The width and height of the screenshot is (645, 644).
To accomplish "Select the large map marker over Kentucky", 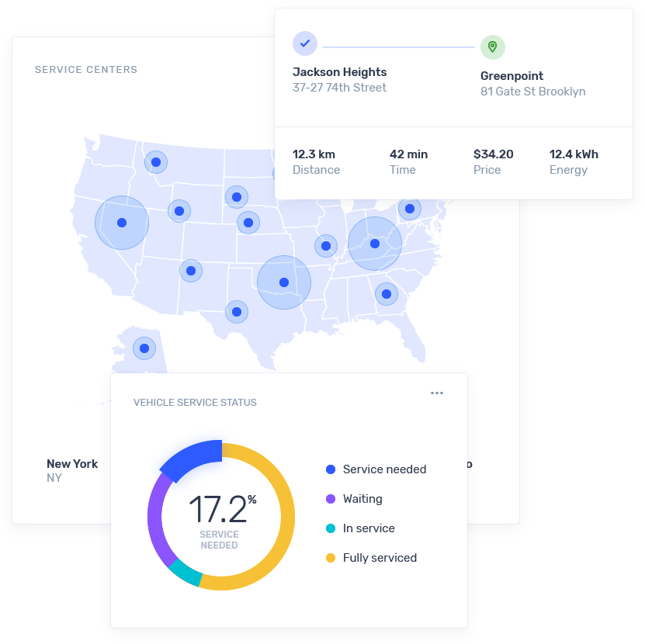I will [375, 244].
